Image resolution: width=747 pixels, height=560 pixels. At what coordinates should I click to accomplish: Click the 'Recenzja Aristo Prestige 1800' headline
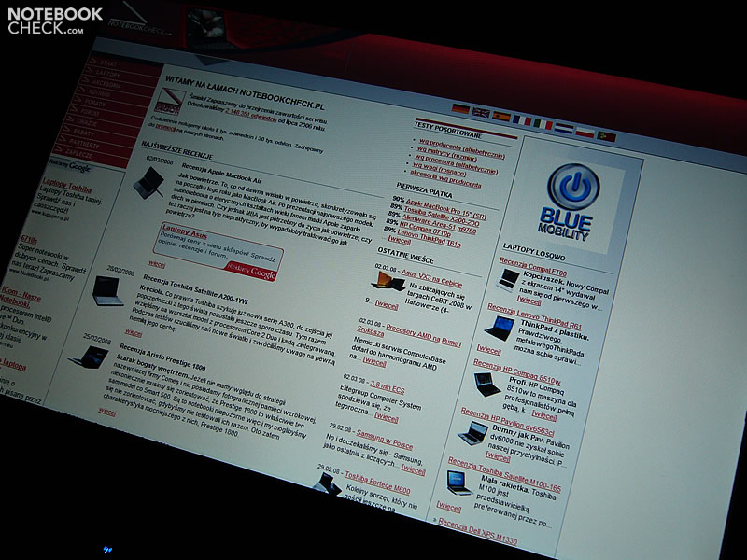pyautogui.click(x=162, y=357)
